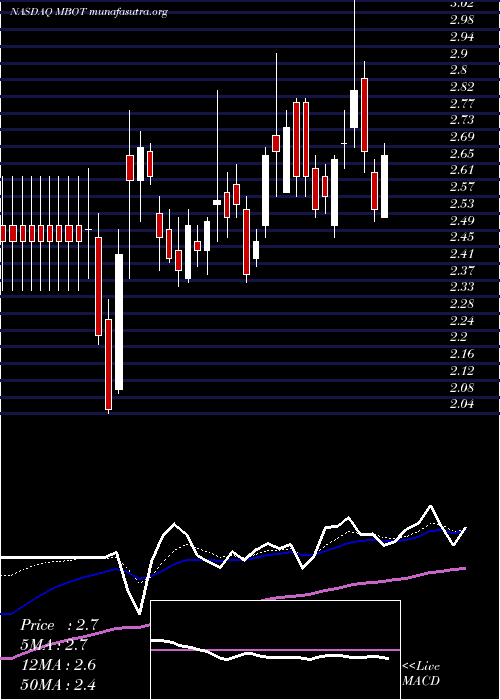Click the 2.28 price axis label
Image resolution: width=500 pixels, height=700 pixels.
462,304
